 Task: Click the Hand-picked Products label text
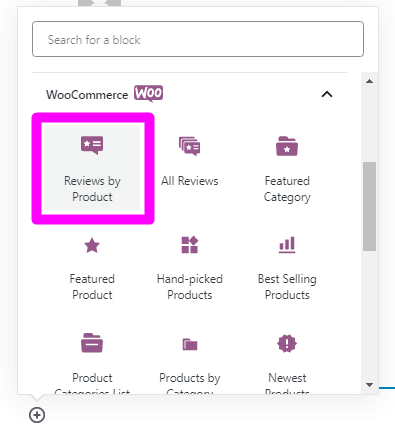tap(190, 287)
